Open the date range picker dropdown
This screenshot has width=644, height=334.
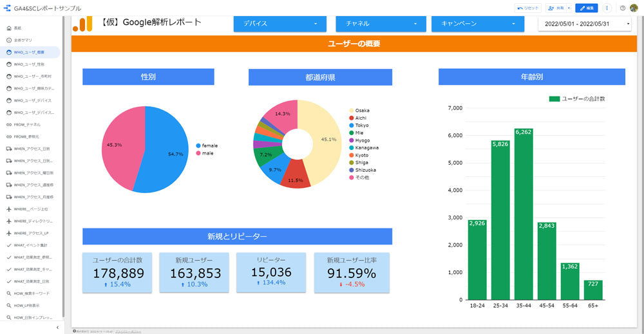click(x=585, y=24)
